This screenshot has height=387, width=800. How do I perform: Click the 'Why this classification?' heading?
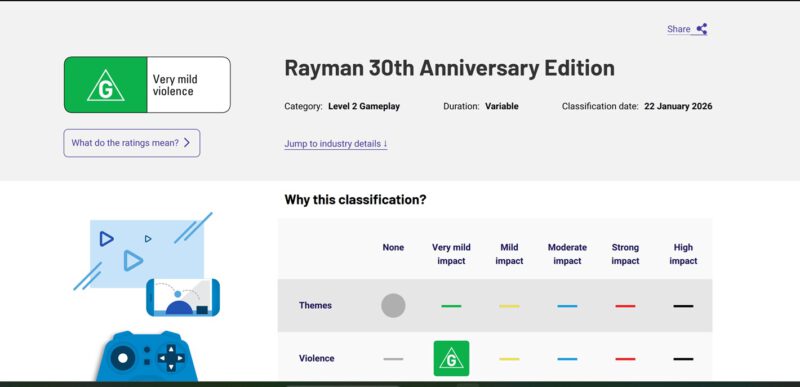point(355,200)
